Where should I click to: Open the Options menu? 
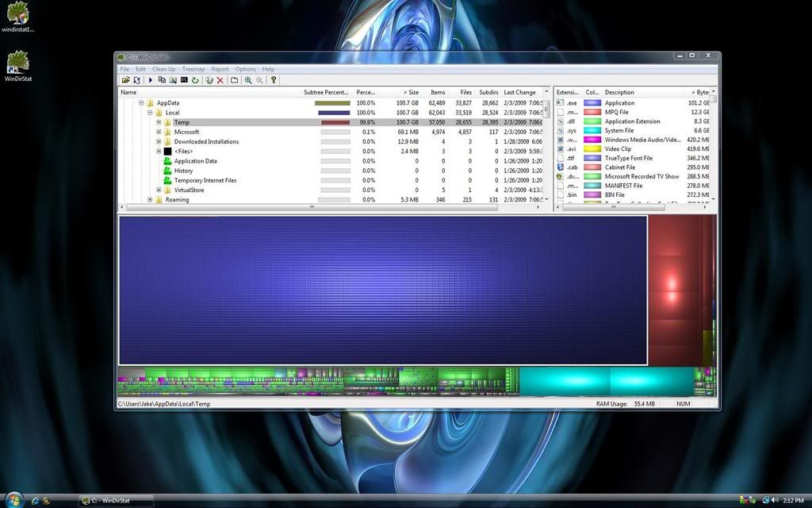(x=245, y=69)
